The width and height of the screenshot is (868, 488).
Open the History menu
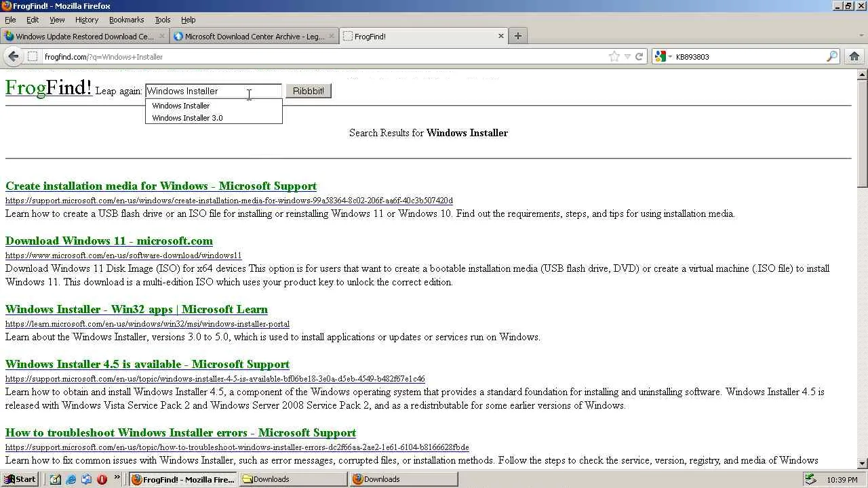pyautogui.click(x=87, y=20)
